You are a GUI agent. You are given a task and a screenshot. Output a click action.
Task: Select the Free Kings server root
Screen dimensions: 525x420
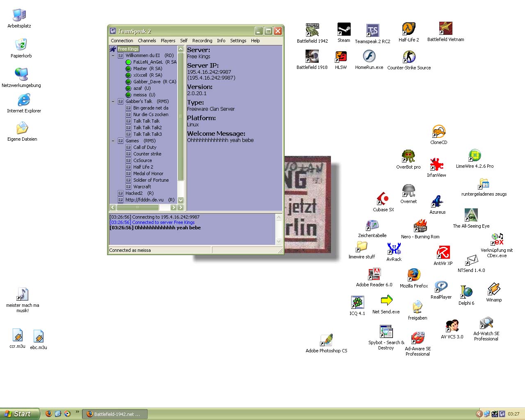pos(128,49)
